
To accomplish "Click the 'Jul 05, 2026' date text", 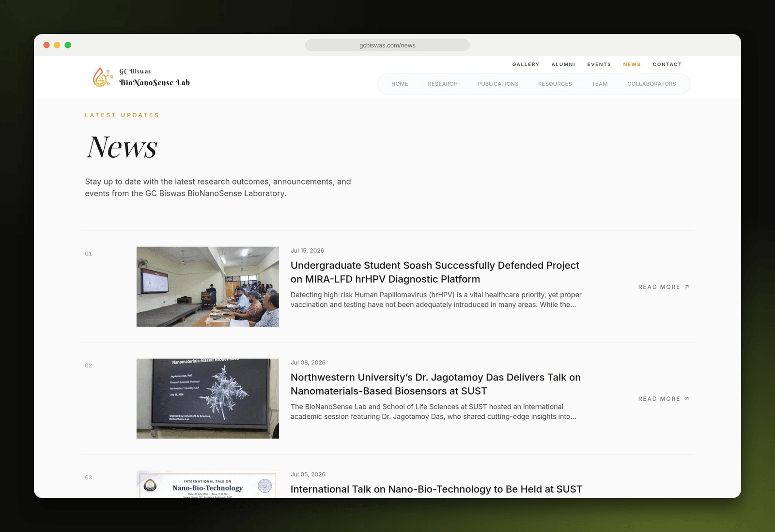I will click(308, 474).
